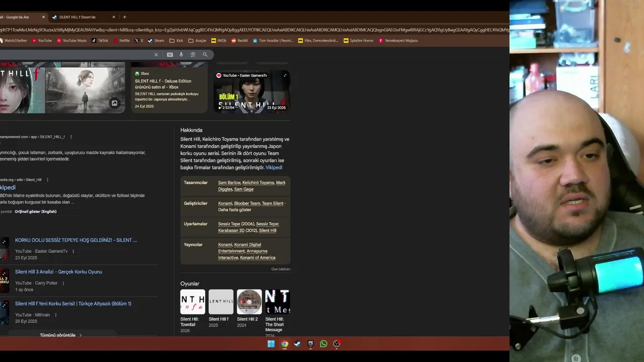Open Silent Hill f Yeni Korku Serisi video
Image resolution: width=644 pixels, height=362 pixels.
point(73,304)
